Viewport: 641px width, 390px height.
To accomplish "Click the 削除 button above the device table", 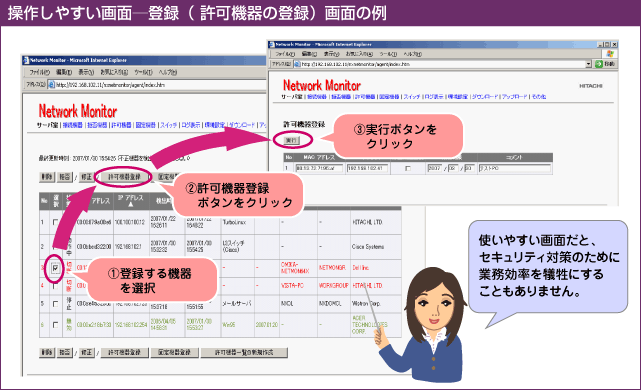I will [47, 177].
